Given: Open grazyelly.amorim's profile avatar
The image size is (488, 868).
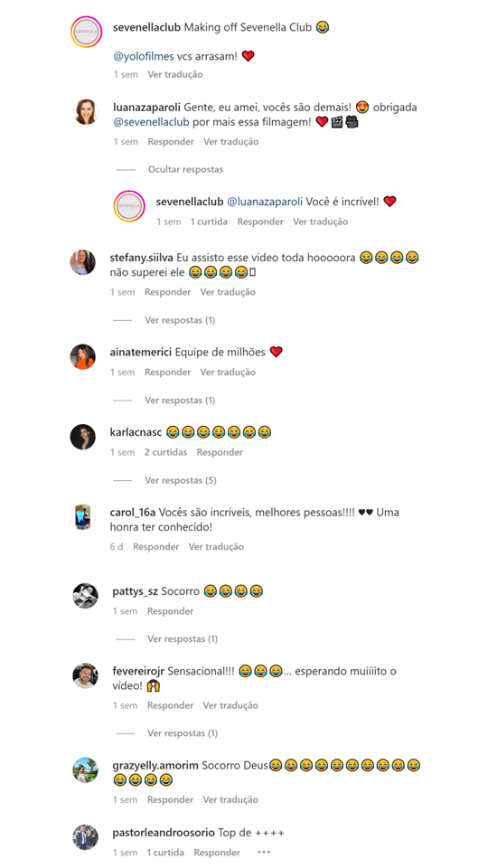Looking at the screenshot, I should click(85, 770).
